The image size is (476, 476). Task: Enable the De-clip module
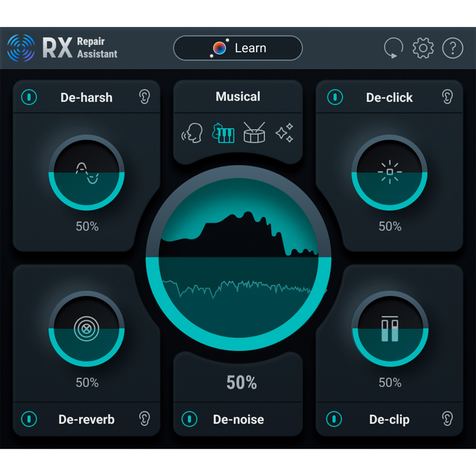pyautogui.click(x=334, y=419)
